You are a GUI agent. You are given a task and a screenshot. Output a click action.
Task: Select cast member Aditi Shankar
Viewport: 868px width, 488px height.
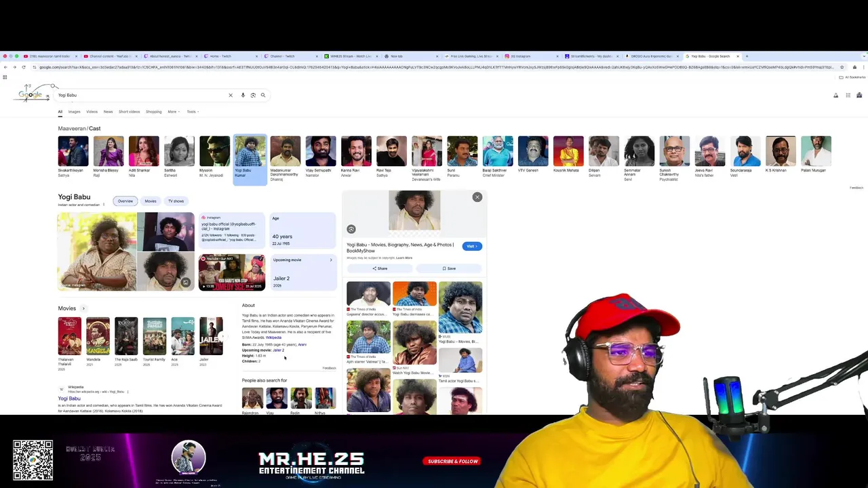coord(144,157)
